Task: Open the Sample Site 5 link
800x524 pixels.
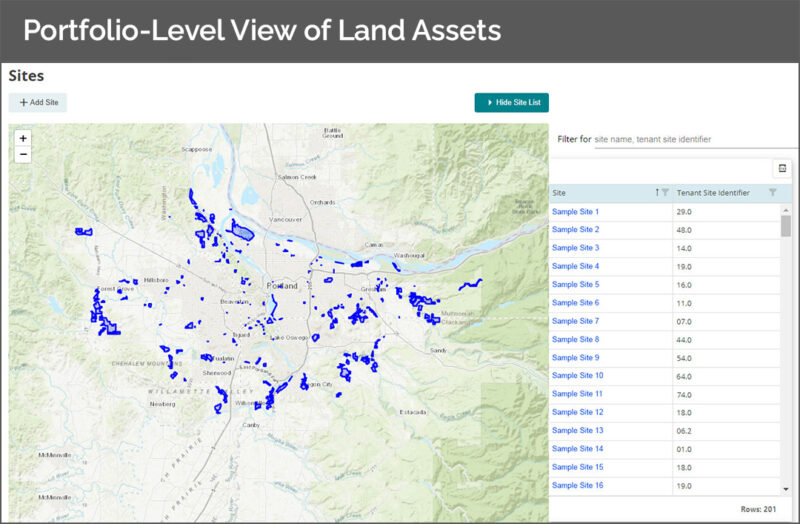Action: click(x=576, y=285)
